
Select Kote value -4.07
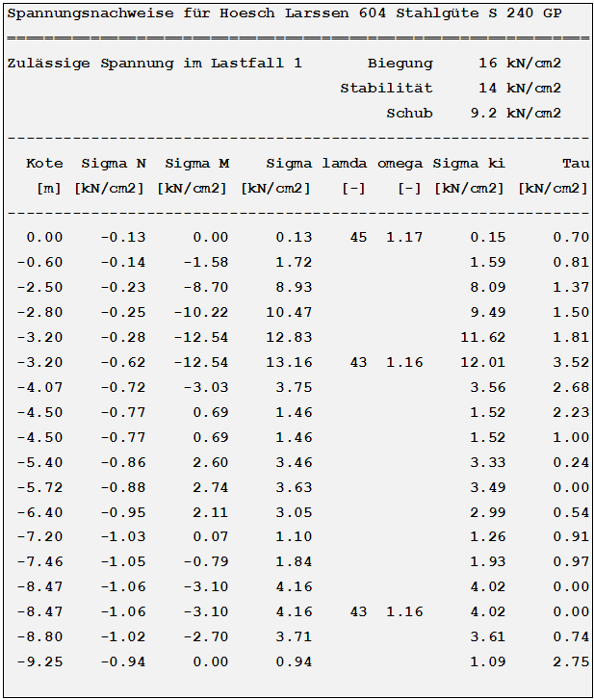pyautogui.click(x=39, y=387)
